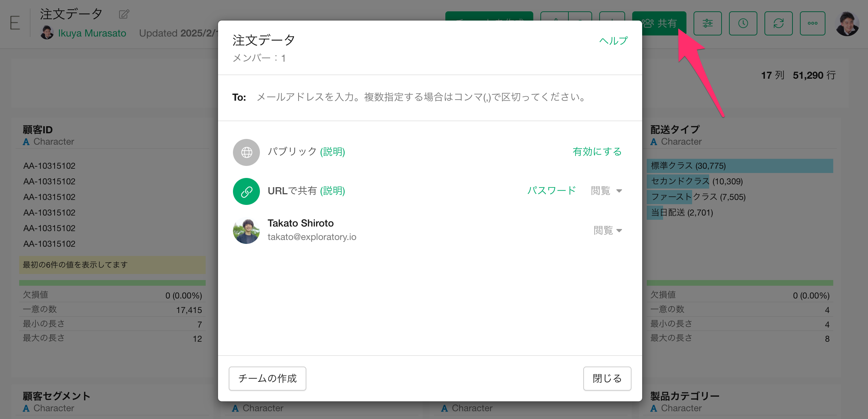This screenshot has width=868, height=419.
Task: Click the To email address field
Action: tap(422, 97)
